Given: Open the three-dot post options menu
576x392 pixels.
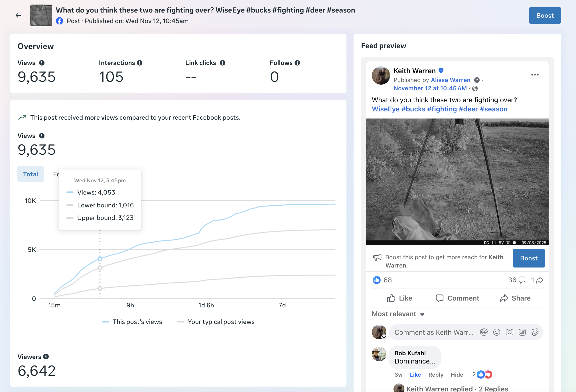Looking at the screenshot, I should click(535, 75).
